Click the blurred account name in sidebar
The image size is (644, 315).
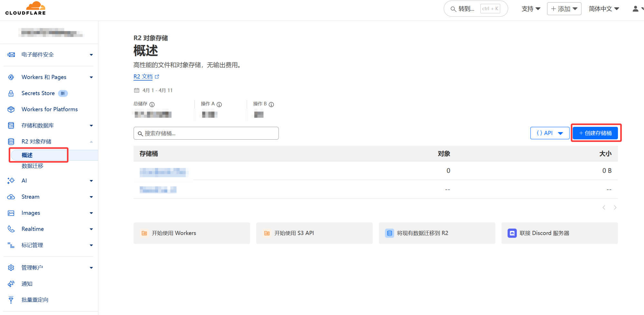(x=52, y=33)
